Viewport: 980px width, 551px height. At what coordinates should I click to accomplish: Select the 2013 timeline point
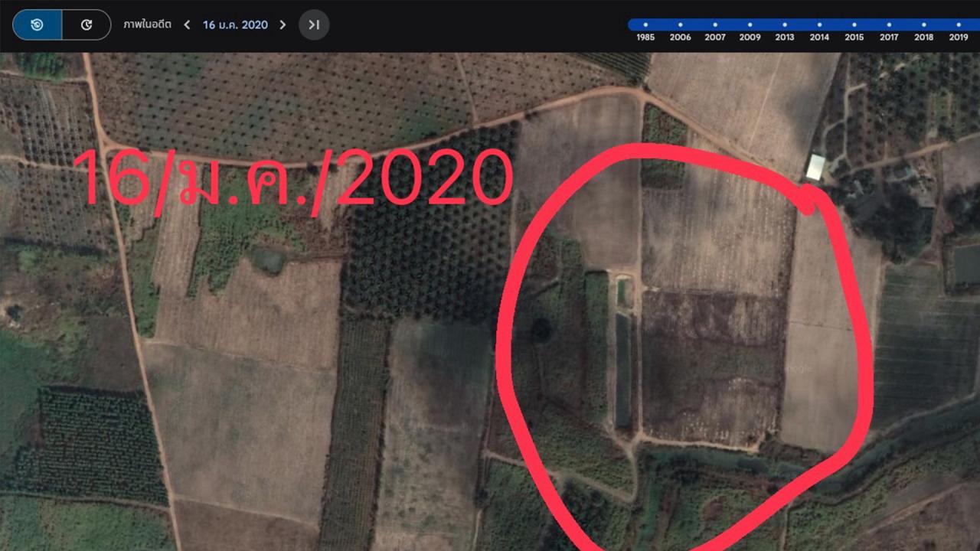[785, 25]
